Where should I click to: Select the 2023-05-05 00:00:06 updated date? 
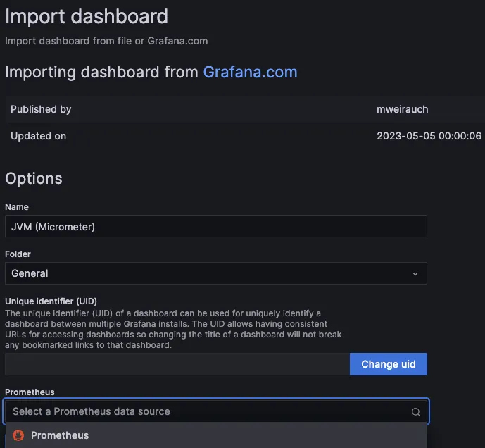click(x=429, y=136)
